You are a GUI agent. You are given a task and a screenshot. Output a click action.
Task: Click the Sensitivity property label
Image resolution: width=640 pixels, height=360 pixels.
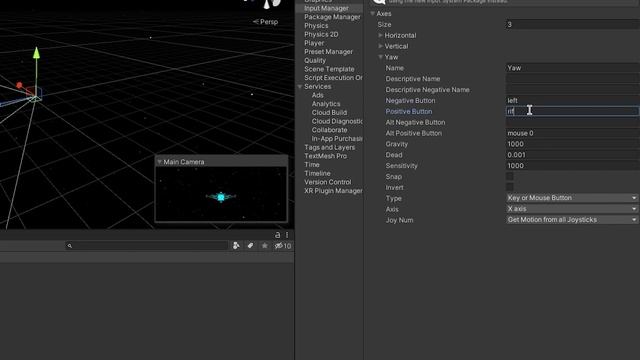tap(401, 166)
